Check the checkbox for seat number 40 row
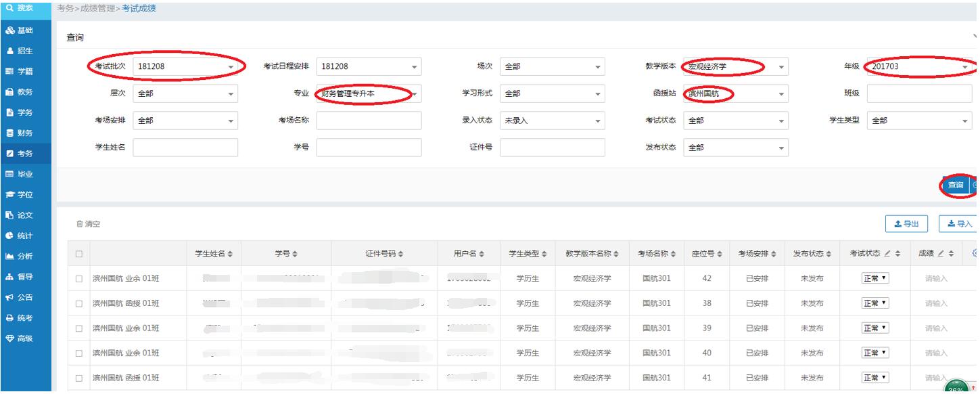Viewport: 980px width, 394px height. tap(79, 353)
